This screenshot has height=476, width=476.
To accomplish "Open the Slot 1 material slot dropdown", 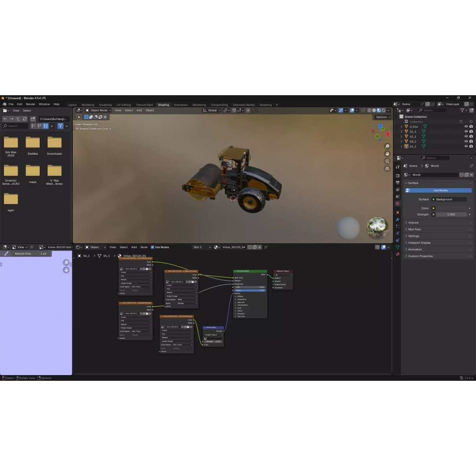I will (202, 247).
